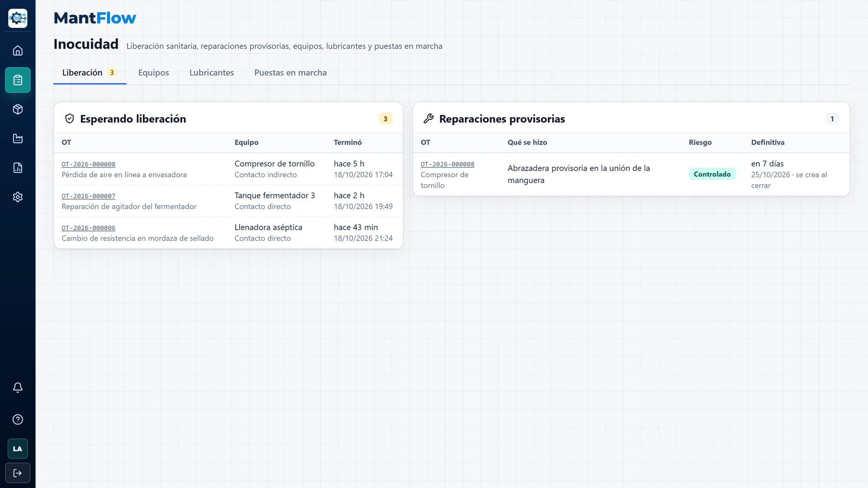Screen dimensions: 868x488
Task: Click 'en 7 días' definitive due text
Action: [767, 164]
